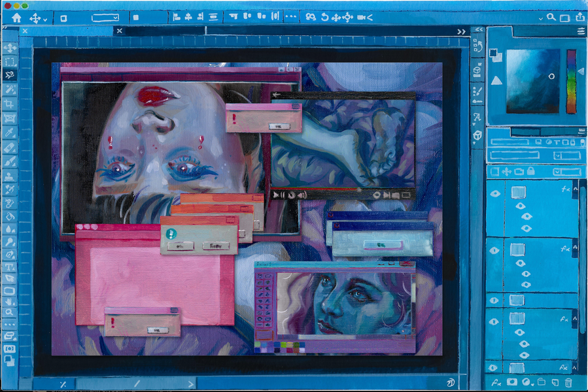Open the History panel icon
The height and width of the screenshot is (392, 588).
click(x=477, y=46)
